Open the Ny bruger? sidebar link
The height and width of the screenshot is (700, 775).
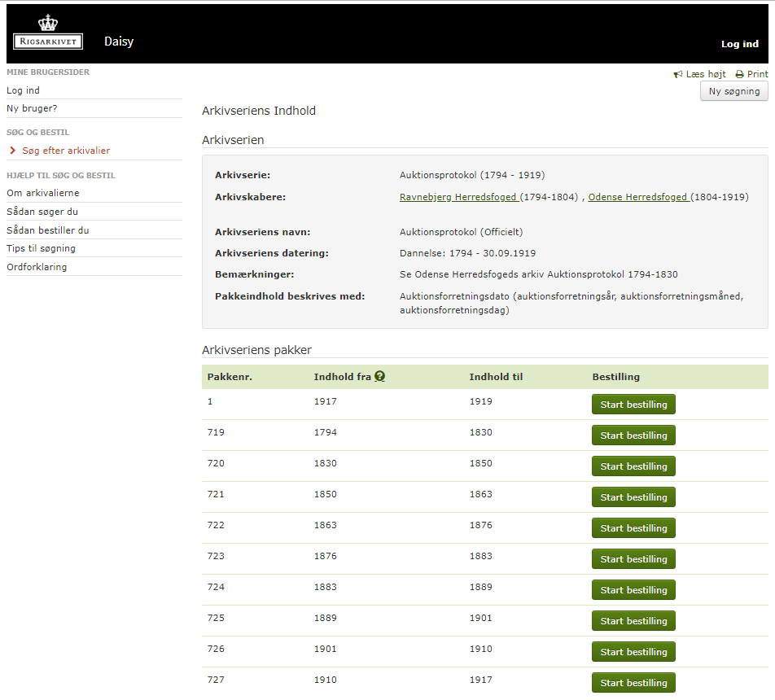(32, 108)
